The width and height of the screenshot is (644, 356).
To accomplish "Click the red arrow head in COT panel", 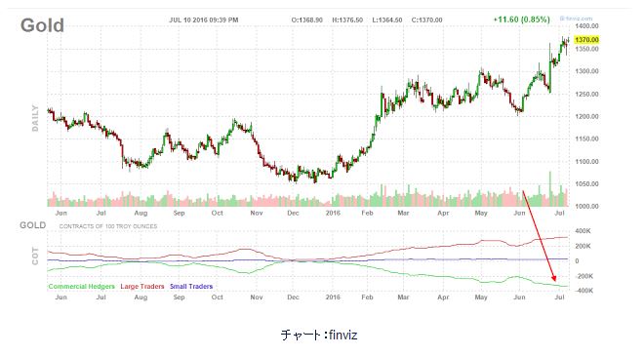I will [x=553, y=278].
